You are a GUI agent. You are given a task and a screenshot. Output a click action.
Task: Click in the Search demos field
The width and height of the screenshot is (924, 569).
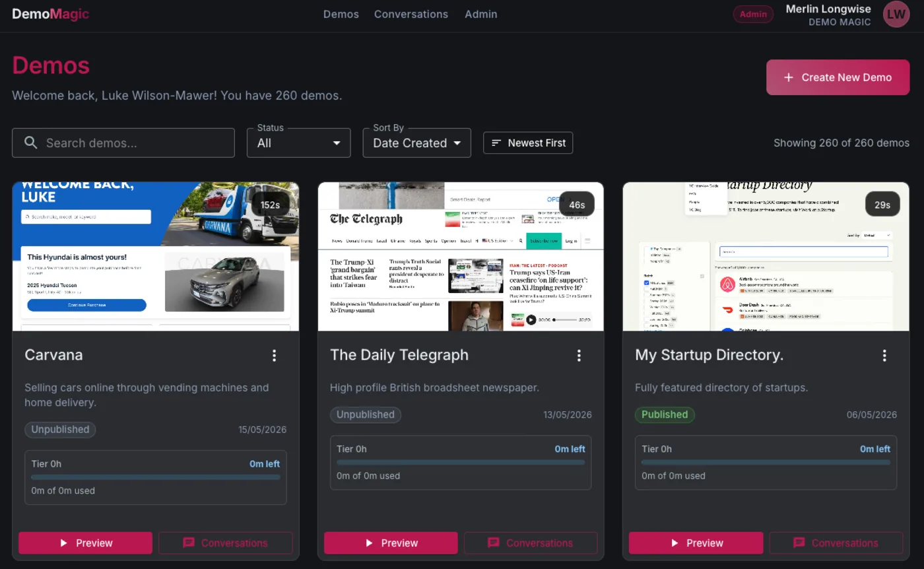click(123, 143)
